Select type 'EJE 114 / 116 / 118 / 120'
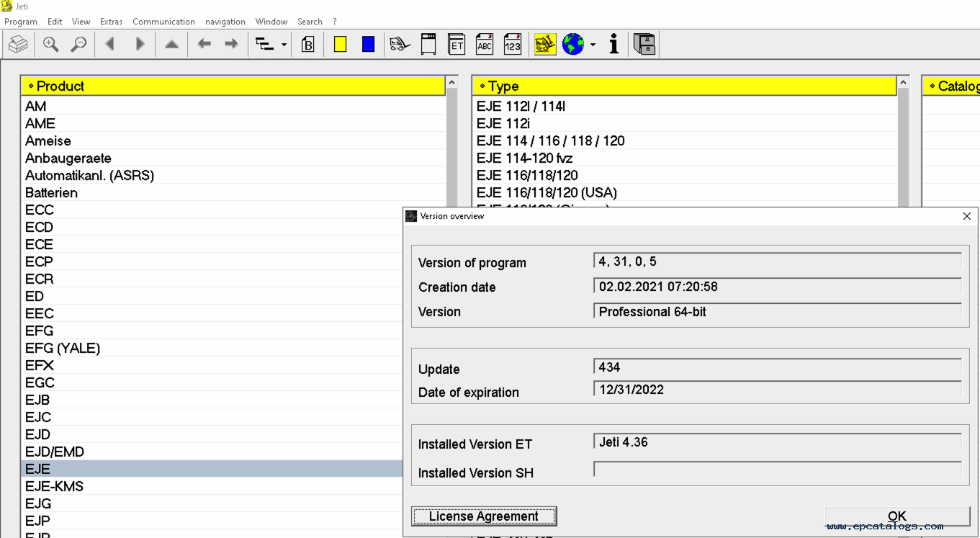The height and width of the screenshot is (538, 980). [x=684, y=140]
